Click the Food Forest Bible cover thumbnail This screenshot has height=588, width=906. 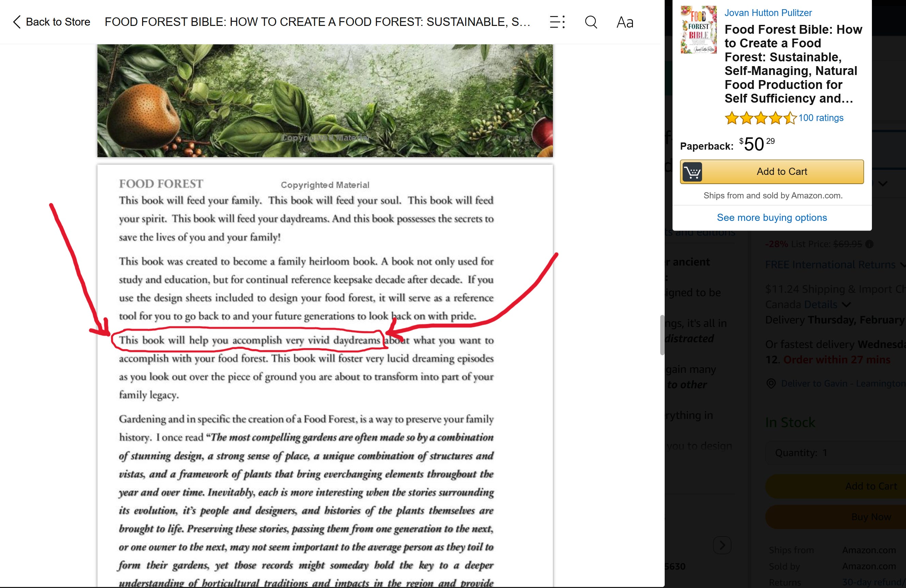coord(698,30)
